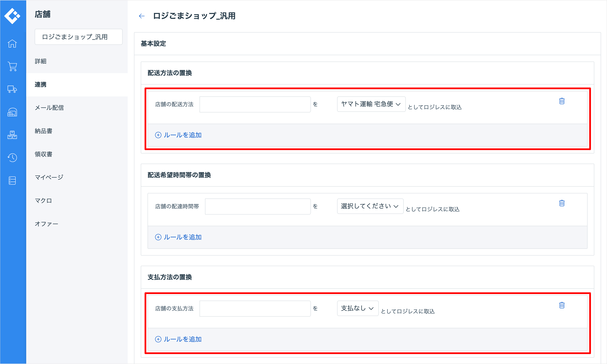The image size is (607, 364).
Task: Remove the payment method rule via trash icon
Action: click(562, 305)
